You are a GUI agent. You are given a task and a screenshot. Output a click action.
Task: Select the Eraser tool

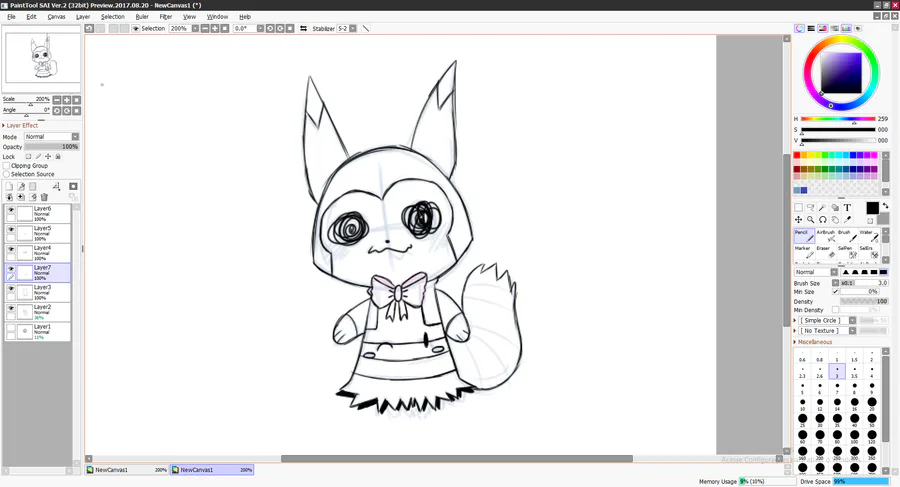click(x=825, y=252)
